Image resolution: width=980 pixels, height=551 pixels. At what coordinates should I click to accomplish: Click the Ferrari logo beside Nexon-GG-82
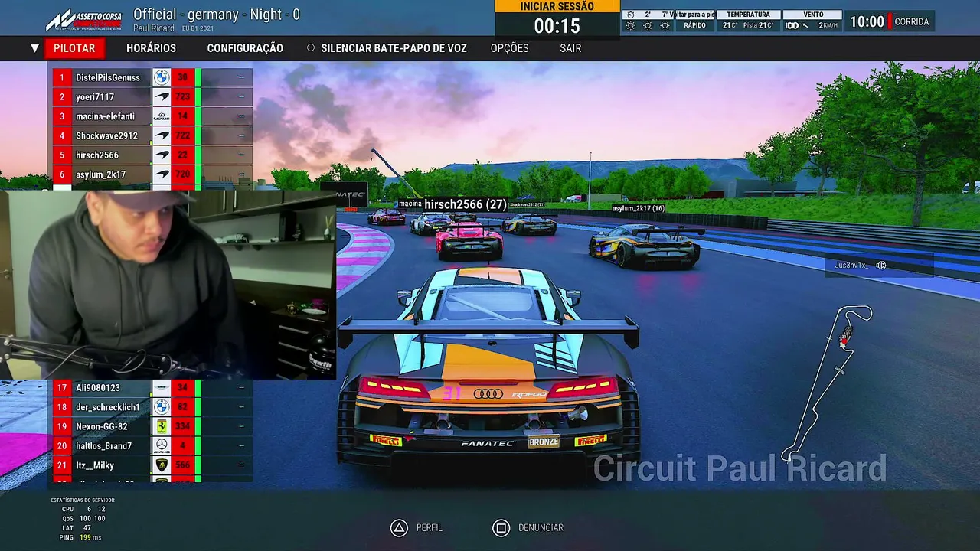tap(162, 426)
